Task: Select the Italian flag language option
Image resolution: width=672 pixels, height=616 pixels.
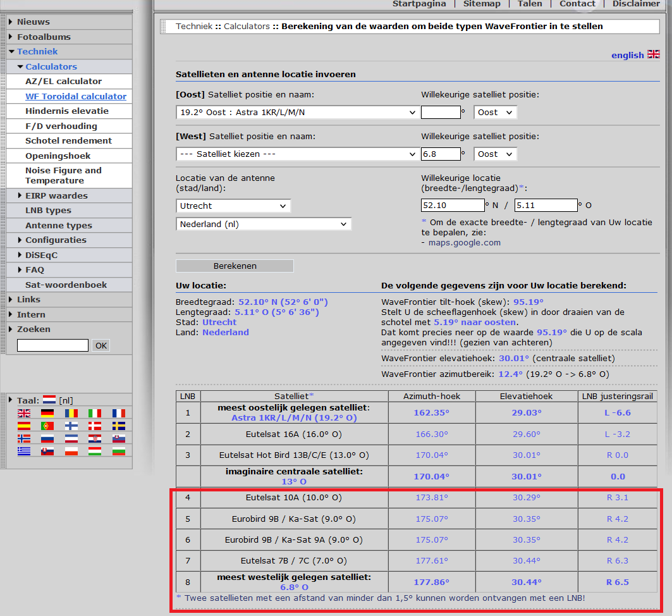Action: [94, 413]
